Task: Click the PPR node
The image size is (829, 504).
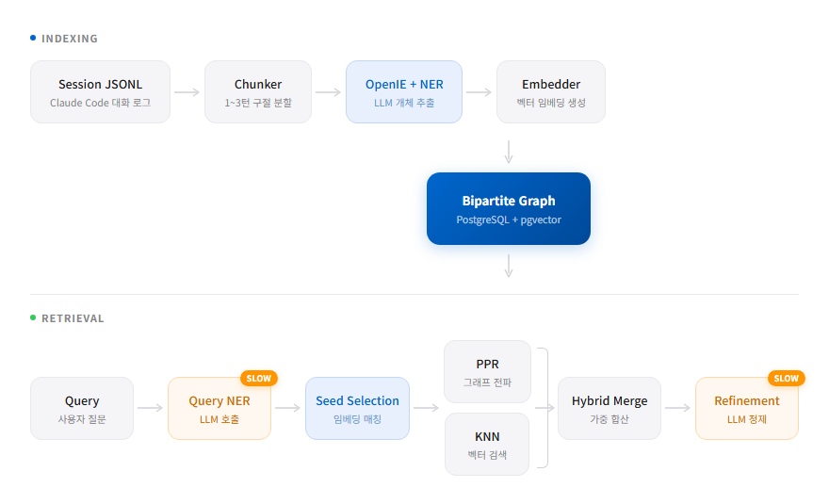Action: tap(487, 372)
